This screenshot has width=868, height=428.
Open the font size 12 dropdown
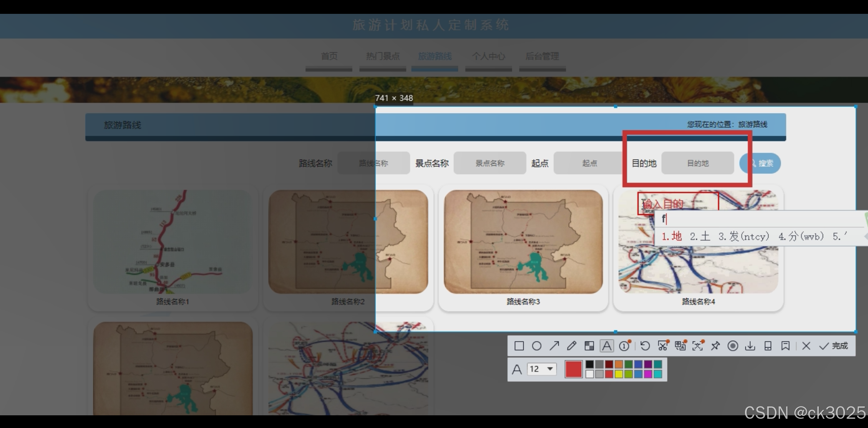(x=550, y=369)
